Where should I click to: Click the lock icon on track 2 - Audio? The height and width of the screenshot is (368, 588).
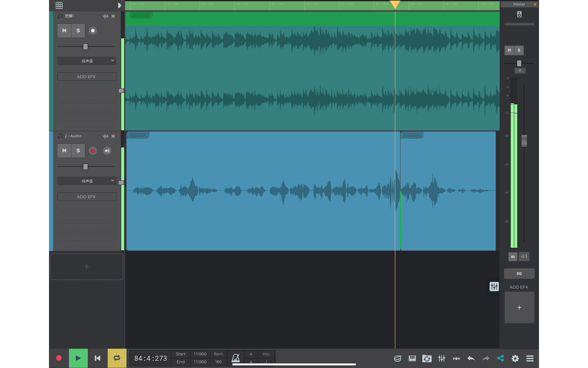[60, 136]
